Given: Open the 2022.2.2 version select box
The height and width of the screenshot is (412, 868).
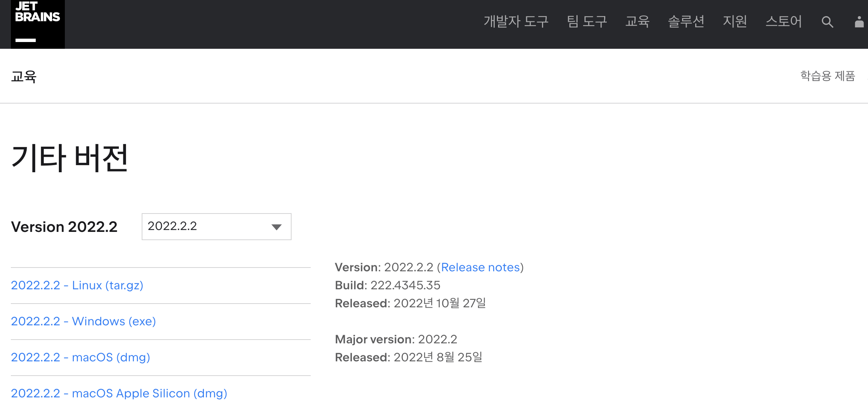Looking at the screenshot, I should tap(210, 227).
